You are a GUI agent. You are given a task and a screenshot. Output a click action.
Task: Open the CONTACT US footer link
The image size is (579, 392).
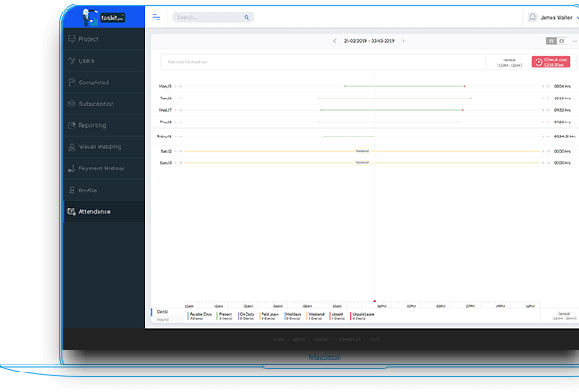pos(349,339)
